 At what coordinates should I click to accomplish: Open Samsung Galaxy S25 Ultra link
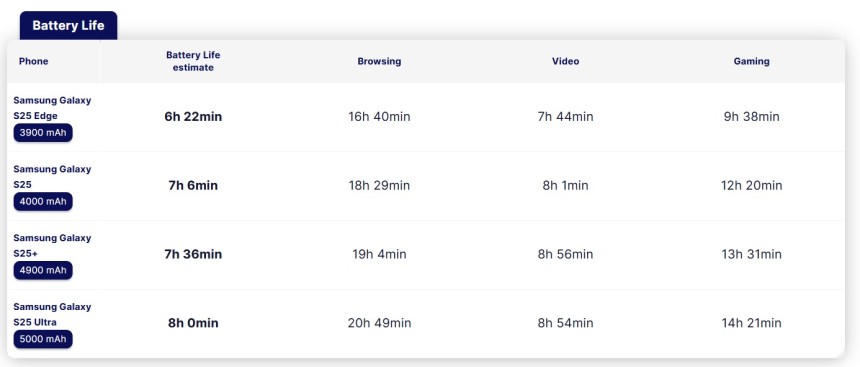click(x=52, y=314)
